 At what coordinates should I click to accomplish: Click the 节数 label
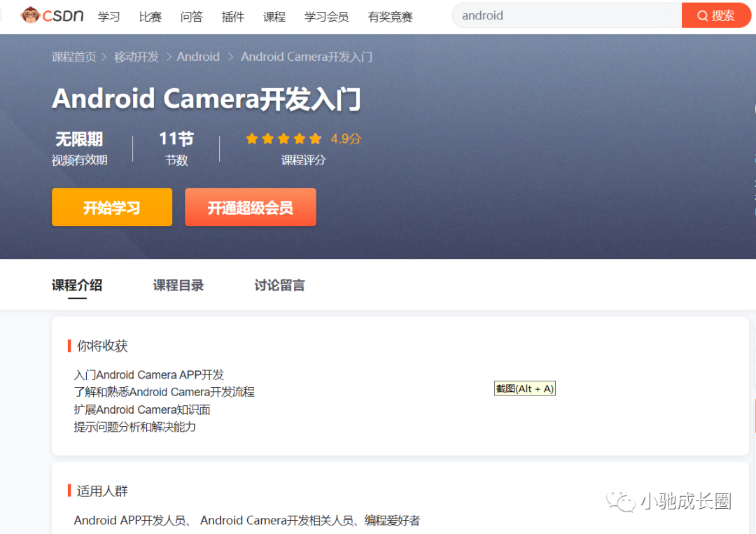176,160
